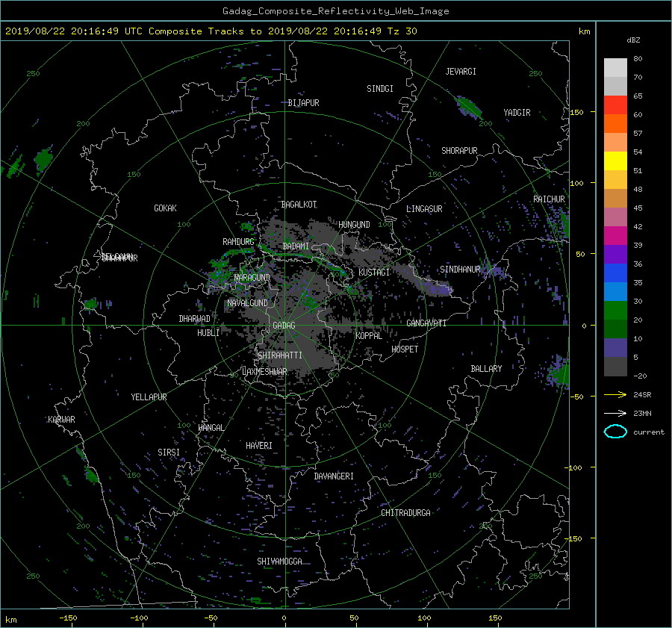Viewport: 672px width, 628px height.
Task: Click the UTC Composite Tracks timestamp header
Action: 211,31
